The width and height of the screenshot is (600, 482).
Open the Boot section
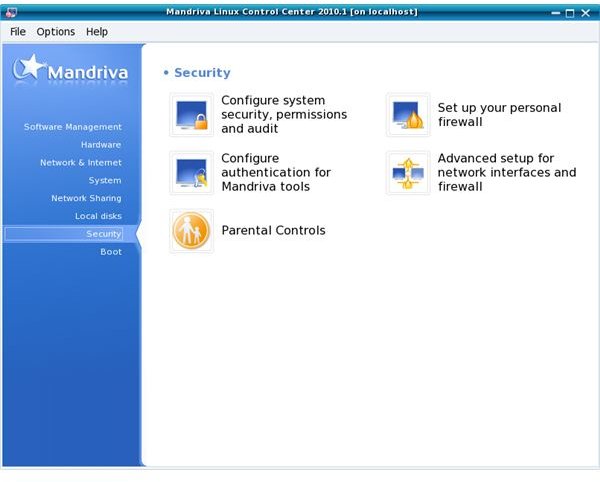point(111,252)
